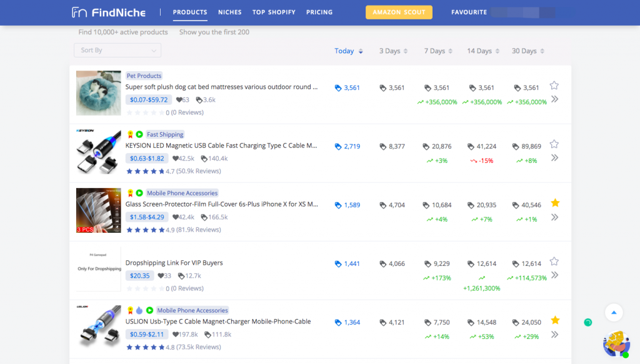This screenshot has height=364, width=640.
Task: Open Super soft plush dog cat bed title
Action: 221,87
